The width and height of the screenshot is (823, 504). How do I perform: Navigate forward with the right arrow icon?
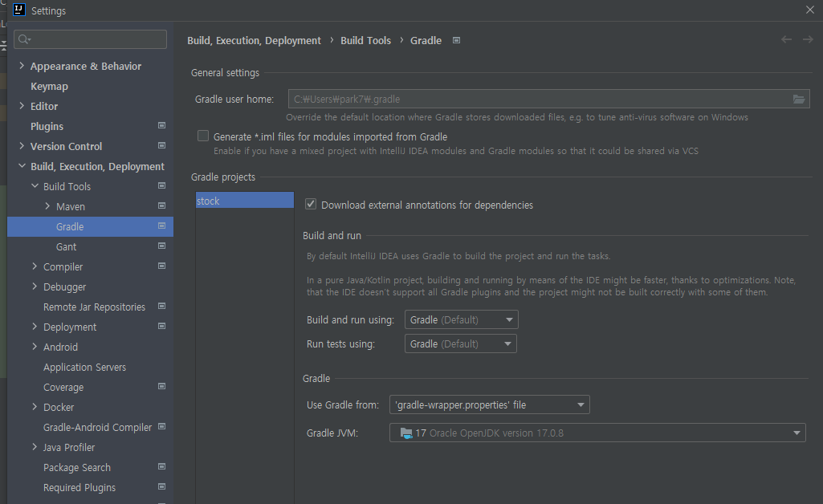tap(808, 39)
